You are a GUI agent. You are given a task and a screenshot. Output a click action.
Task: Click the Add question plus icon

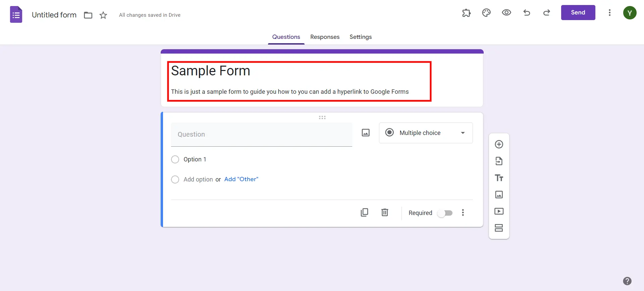pos(499,144)
